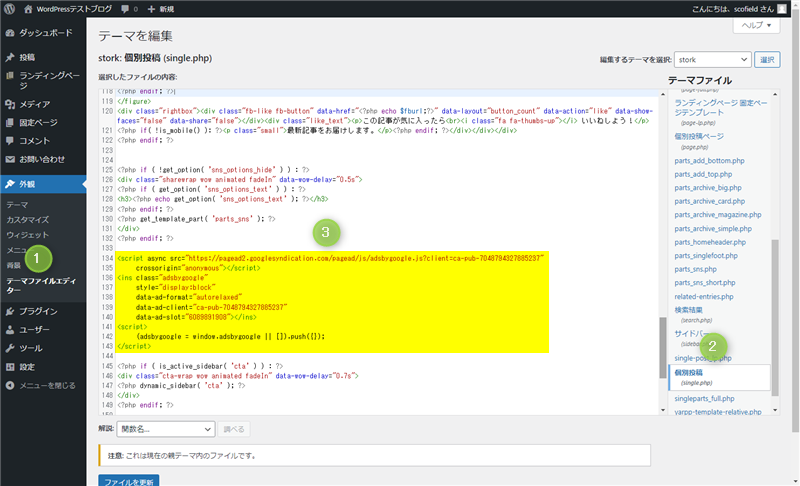
Task: Click code line 134 script tag
Action: pos(330,259)
